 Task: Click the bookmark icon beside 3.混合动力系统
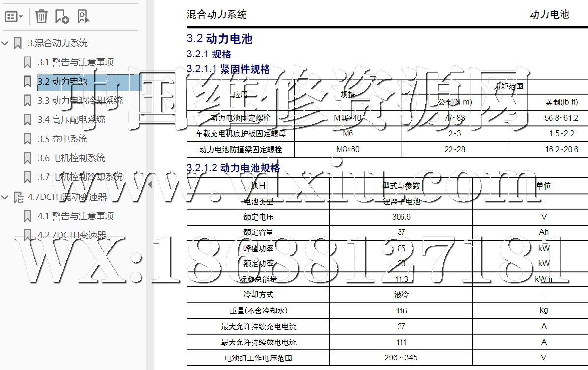pos(18,43)
